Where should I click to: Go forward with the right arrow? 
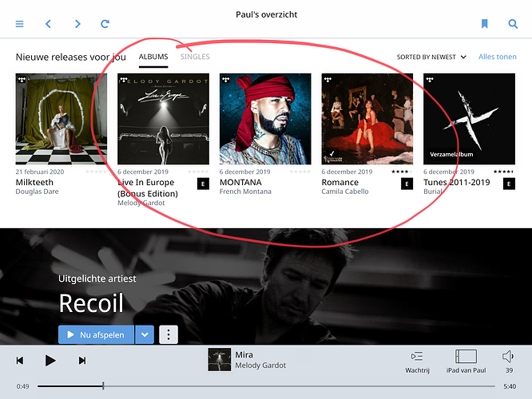[77, 24]
